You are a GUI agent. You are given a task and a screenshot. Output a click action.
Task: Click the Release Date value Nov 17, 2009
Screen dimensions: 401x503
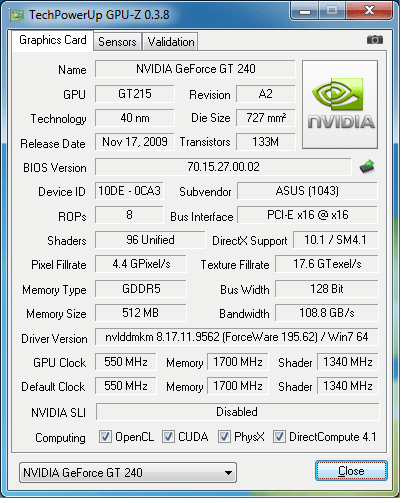tap(135, 142)
